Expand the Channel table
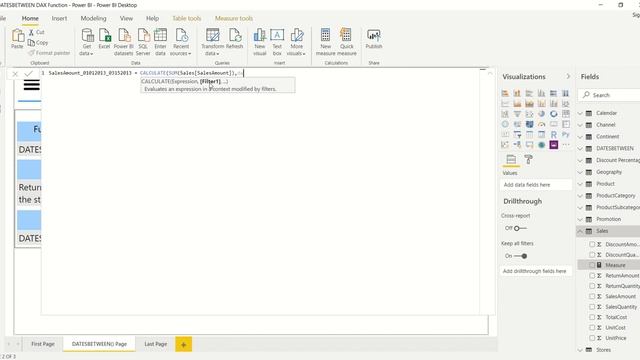The height and width of the screenshot is (360, 640). [580, 125]
